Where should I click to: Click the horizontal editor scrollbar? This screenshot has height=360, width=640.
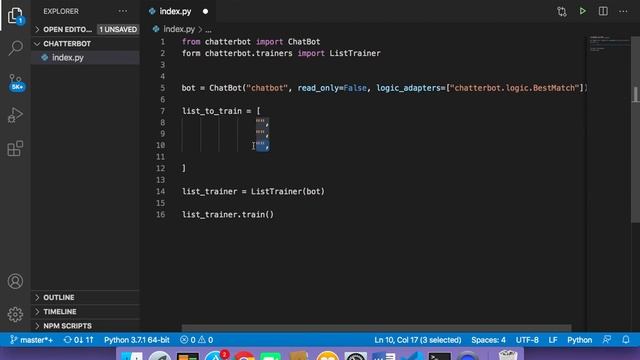click(376, 328)
